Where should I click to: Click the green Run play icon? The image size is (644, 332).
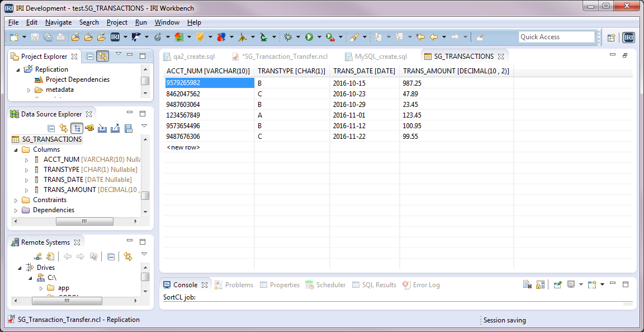pyautogui.click(x=309, y=37)
